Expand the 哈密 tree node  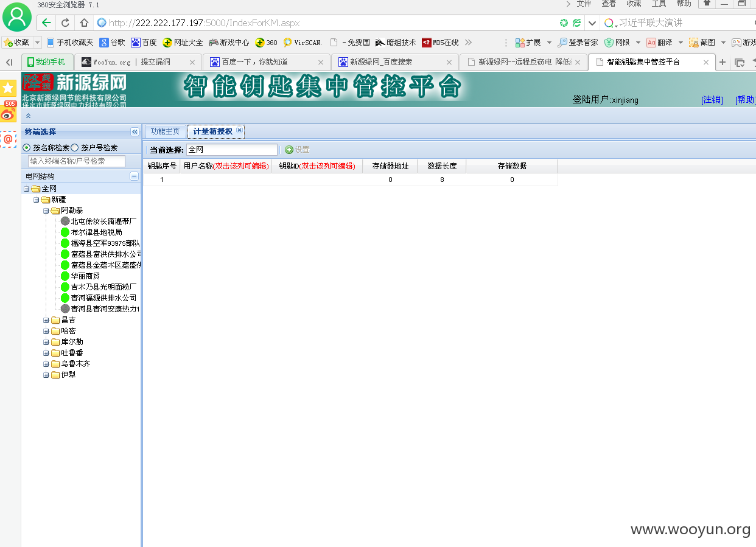(x=46, y=331)
